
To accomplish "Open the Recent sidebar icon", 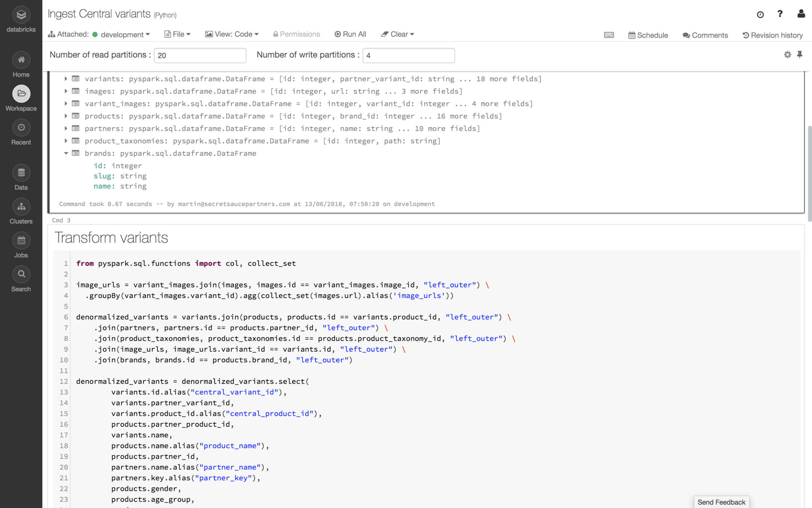I will (x=21, y=128).
